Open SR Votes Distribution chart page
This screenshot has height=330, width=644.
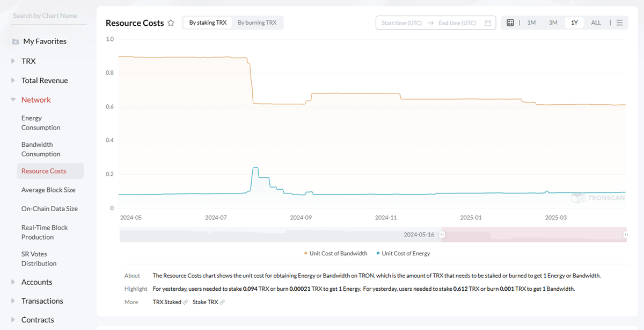click(39, 259)
